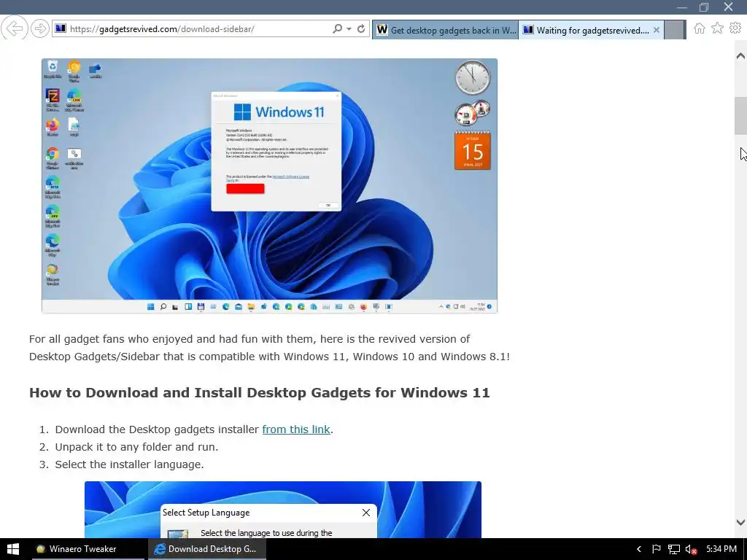Open the Windows Start menu
The height and width of the screenshot is (560, 747).
coord(13,549)
